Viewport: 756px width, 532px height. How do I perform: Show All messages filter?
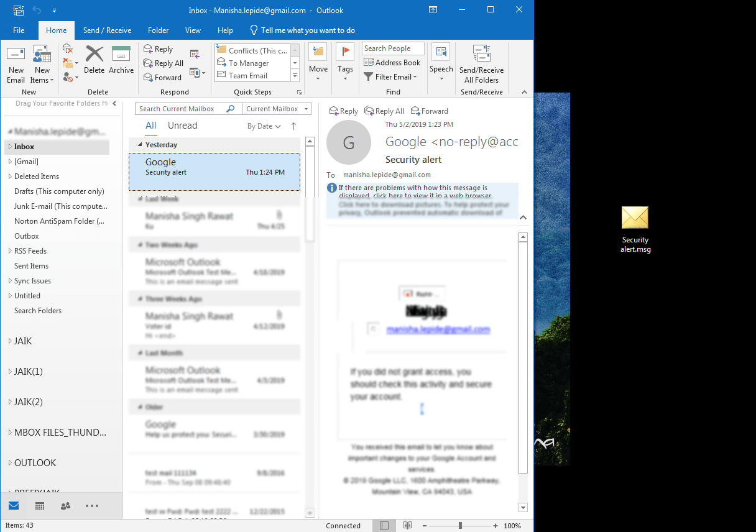(151, 126)
